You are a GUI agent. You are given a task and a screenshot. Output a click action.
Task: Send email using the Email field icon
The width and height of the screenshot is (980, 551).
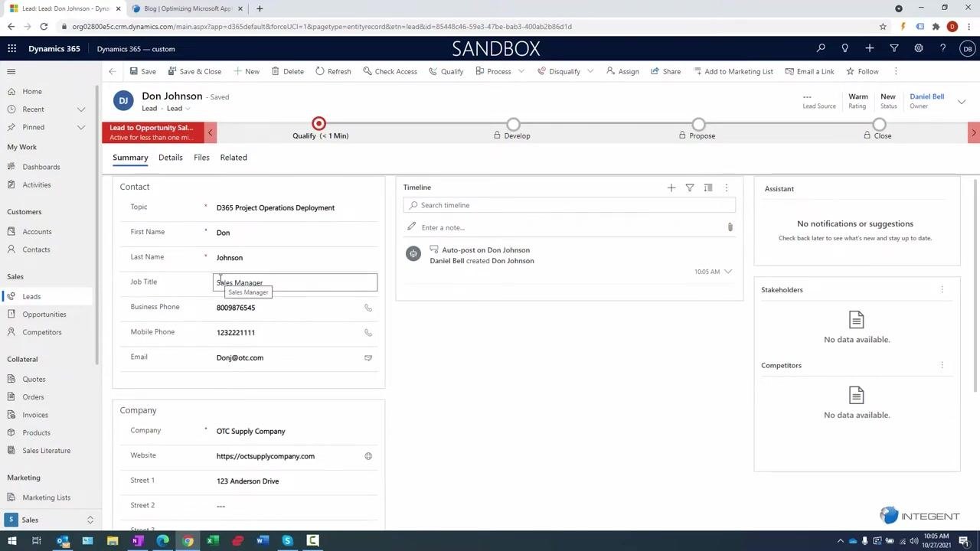pos(368,358)
